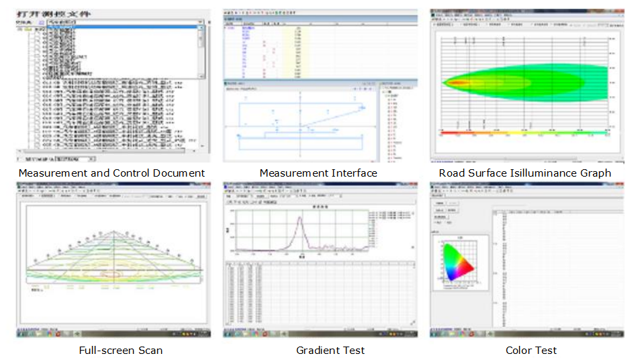Viewport: 644px width, 364px height.
Task: Click the yellow folder icon above the file list
Action: (x=29, y=30)
